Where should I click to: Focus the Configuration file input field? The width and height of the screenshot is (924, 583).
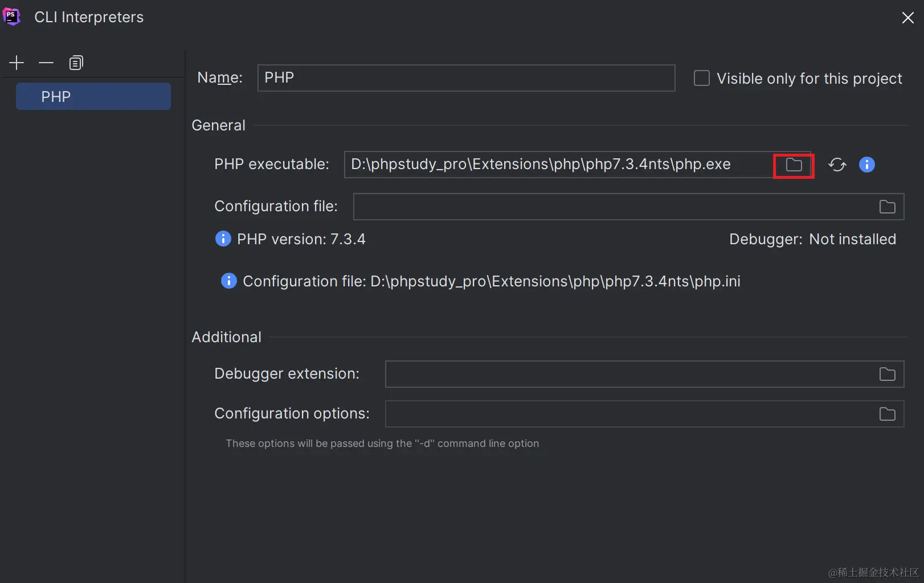click(x=614, y=207)
